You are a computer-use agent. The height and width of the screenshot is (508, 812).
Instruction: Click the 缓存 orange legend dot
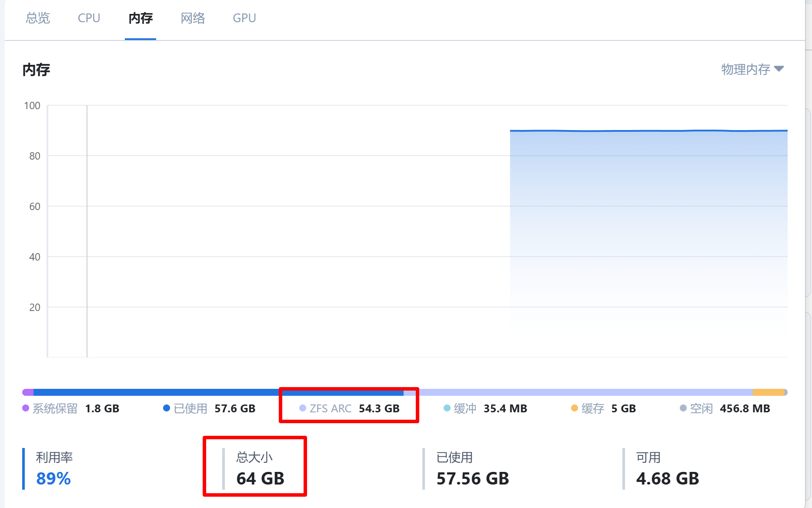tap(575, 408)
